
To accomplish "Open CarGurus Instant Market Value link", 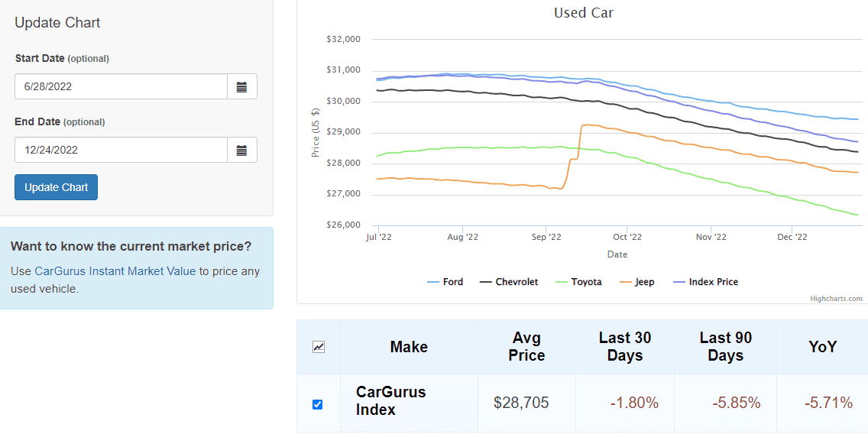I will point(115,271).
